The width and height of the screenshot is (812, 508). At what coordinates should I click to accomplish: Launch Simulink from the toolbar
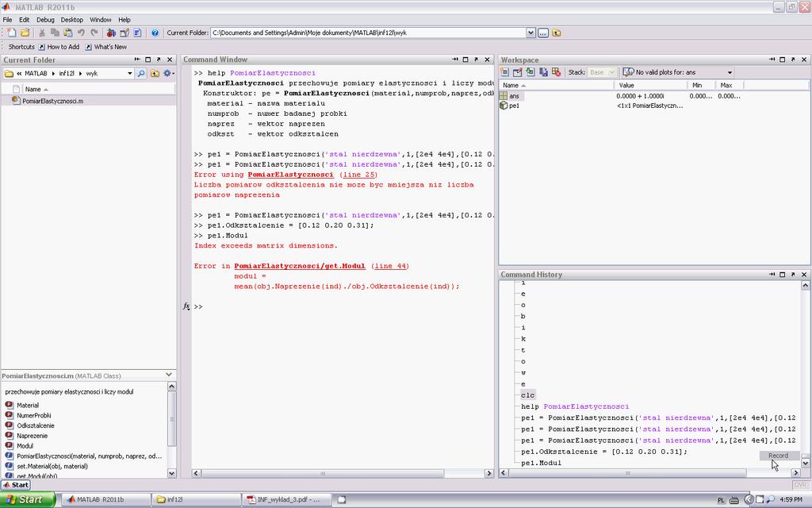111,33
